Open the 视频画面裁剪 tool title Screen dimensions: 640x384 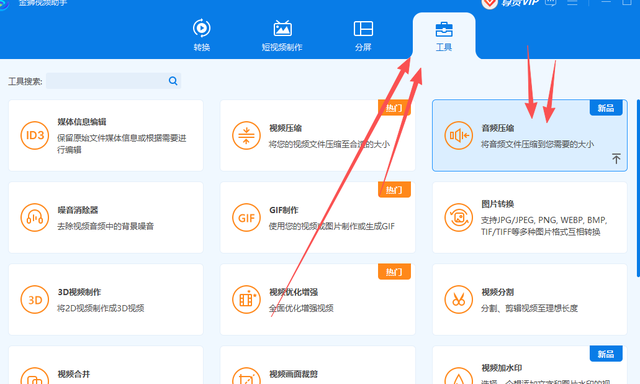pyautogui.click(x=293, y=374)
